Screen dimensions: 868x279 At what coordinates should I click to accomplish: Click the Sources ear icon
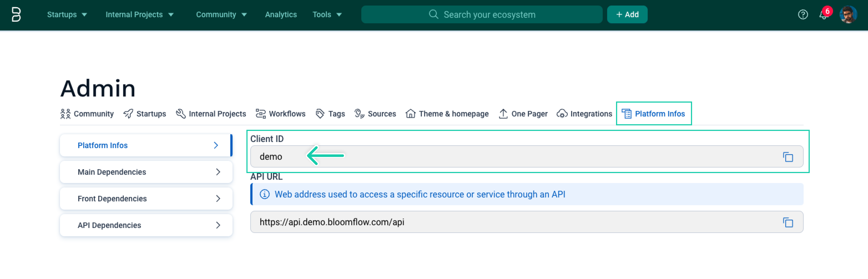(359, 114)
